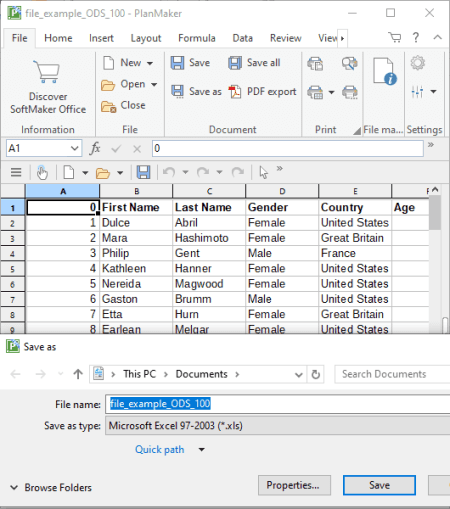Expand the A1 cell reference dropdown
Viewport: 450px width, 509px height.
click(x=75, y=148)
